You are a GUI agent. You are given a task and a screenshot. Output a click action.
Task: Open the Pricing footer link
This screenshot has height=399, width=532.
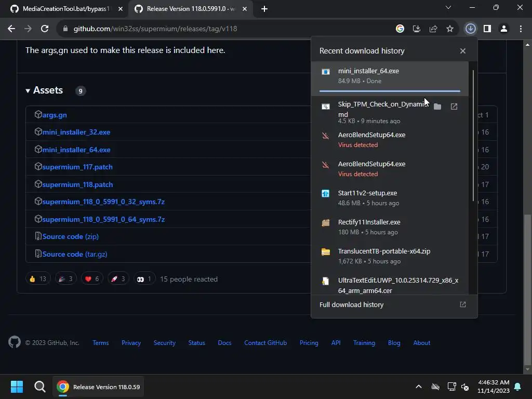click(x=309, y=343)
